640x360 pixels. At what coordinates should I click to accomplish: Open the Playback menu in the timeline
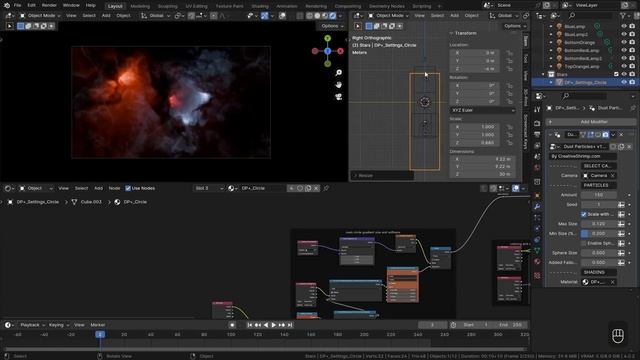tap(32, 325)
